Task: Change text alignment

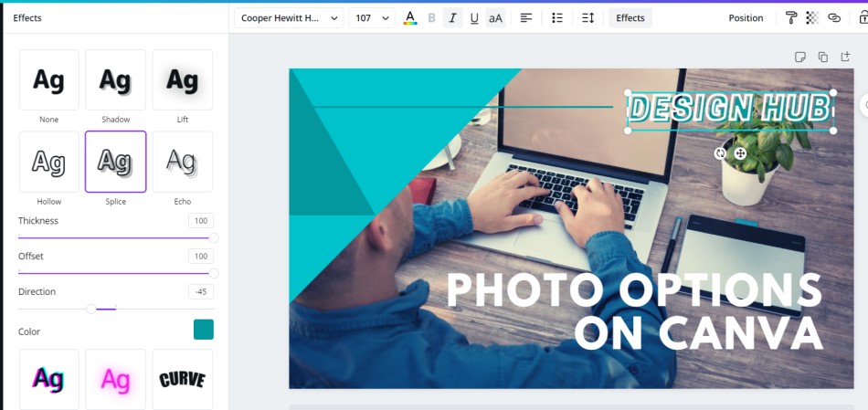Action: point(526,17)
